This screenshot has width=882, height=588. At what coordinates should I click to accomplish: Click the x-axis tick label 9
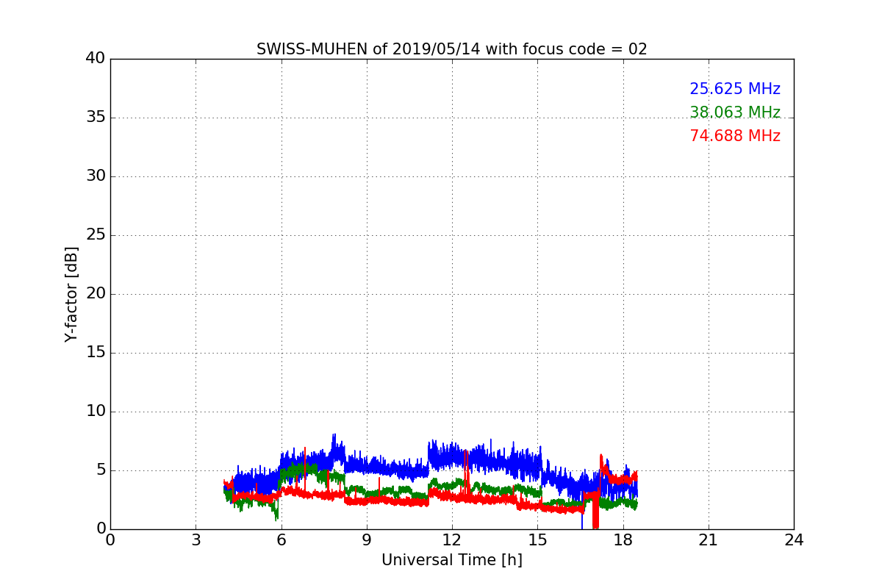pos(367,540)
